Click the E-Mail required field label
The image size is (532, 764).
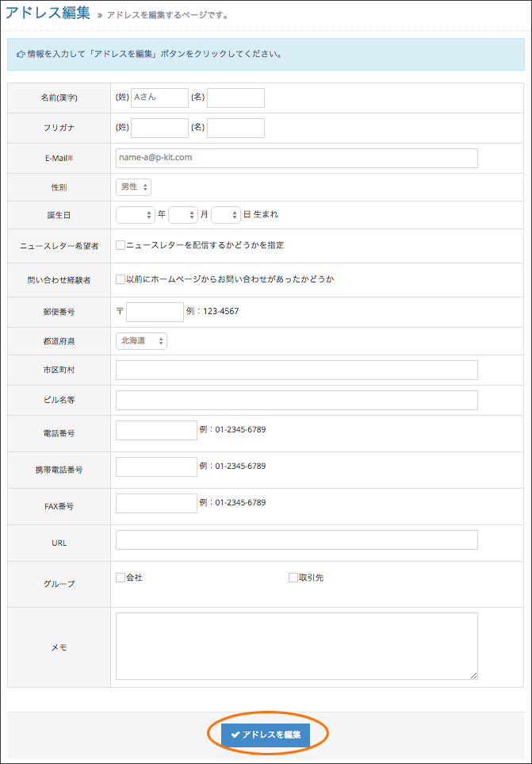tap(59, 159)
